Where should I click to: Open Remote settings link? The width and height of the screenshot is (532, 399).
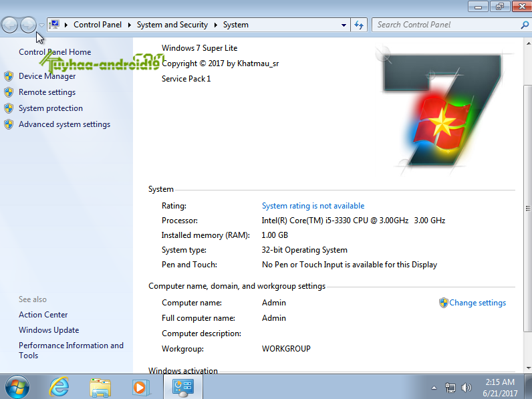47,92
